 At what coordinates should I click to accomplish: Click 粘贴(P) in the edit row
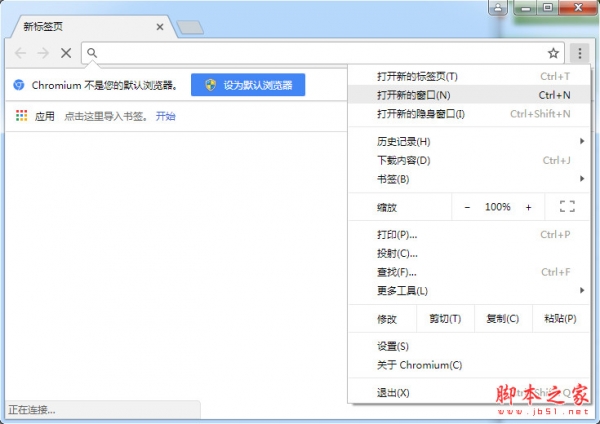(x=559, y=319)
